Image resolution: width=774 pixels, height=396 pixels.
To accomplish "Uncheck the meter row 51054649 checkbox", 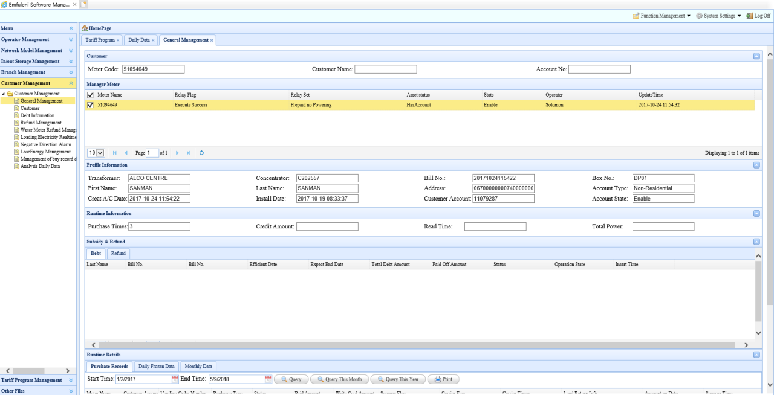I will 90,105.
